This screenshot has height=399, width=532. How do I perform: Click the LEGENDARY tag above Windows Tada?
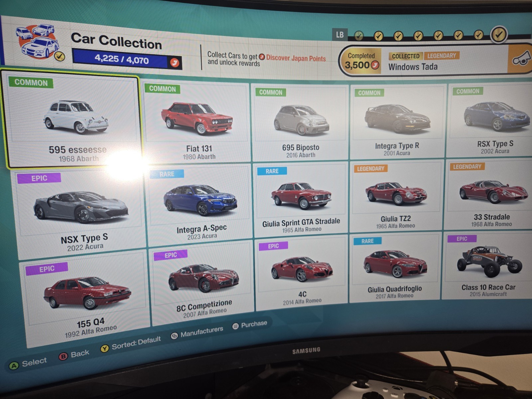pos(442,56)
